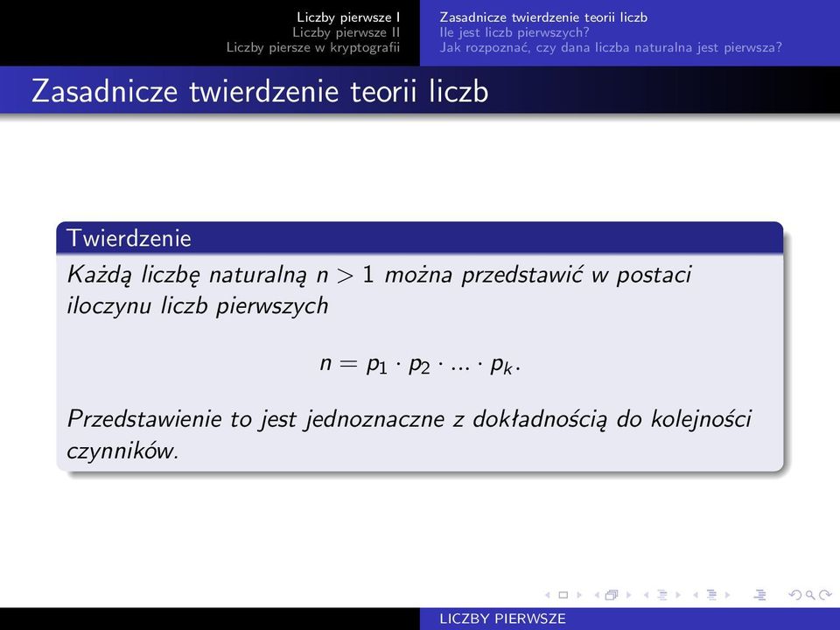Screen dimensions: 840x630
Task: Open the section 'Liczby pierwsze II'
Action: coord(346,32)
